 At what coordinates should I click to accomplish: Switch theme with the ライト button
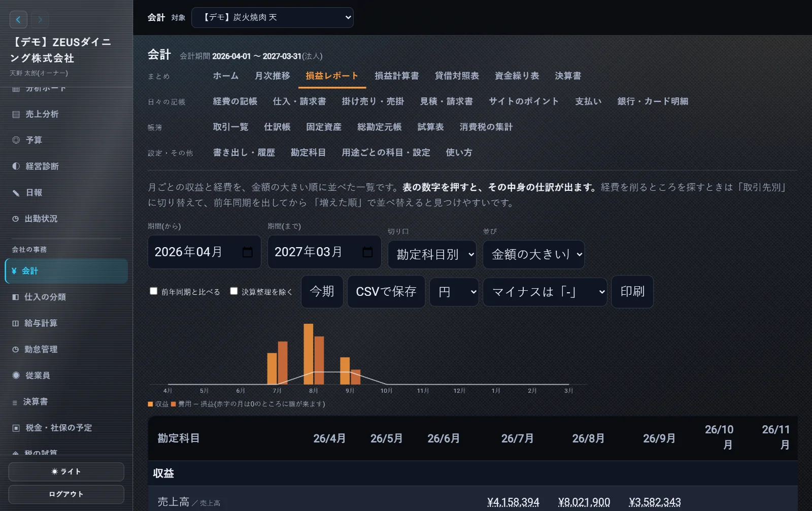tap(66, 471)
